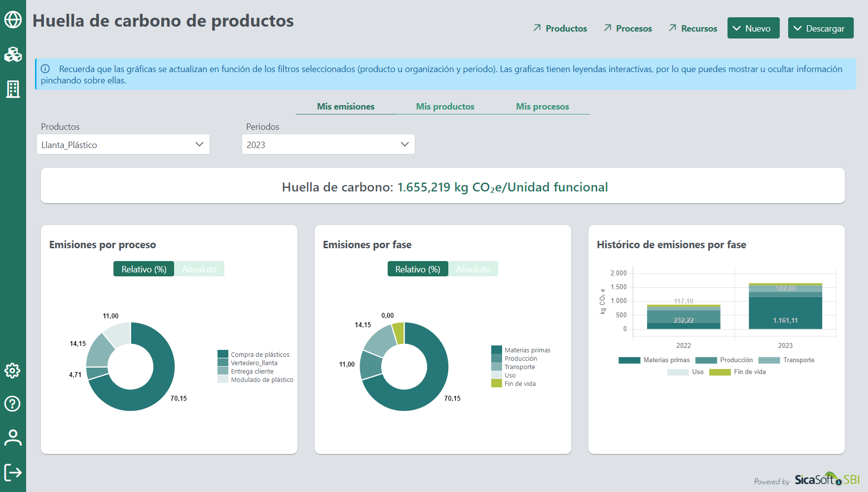Viewport: 868px width, 492px height.
Task: Click the 4,71 label on proceso donut
Action: (75, 375)
